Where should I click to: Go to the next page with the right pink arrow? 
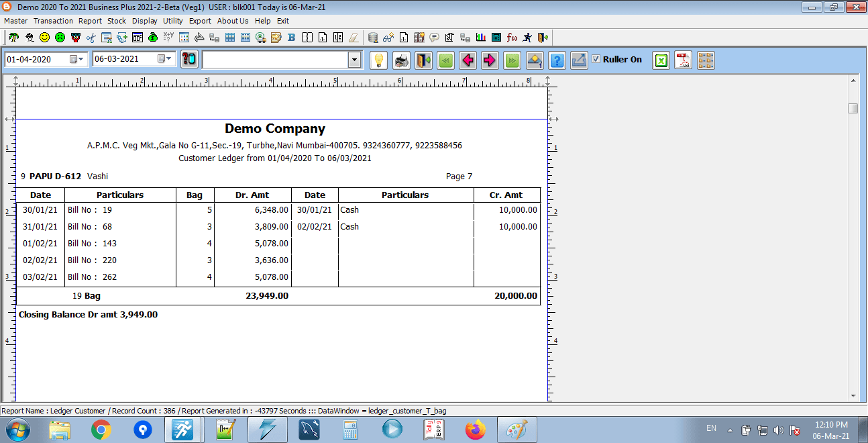pos(490,60)
